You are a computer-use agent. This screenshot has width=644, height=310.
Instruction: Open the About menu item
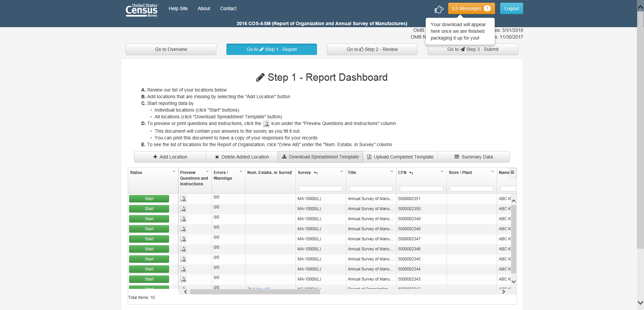204,9
